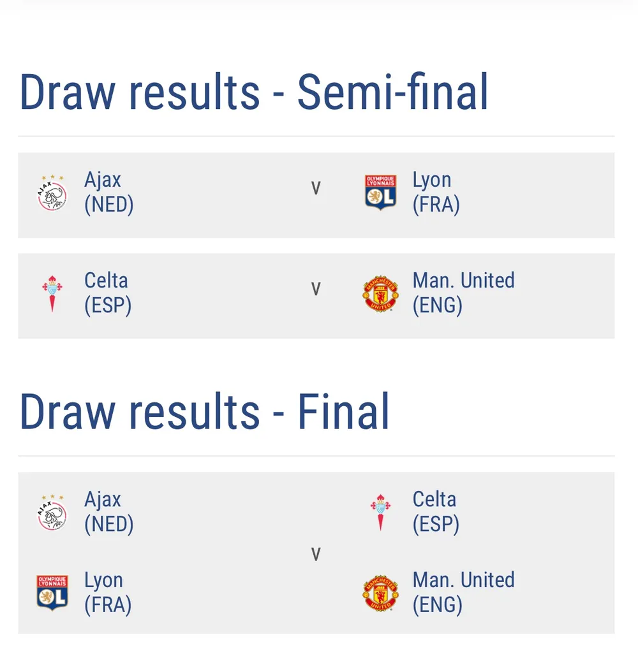Click the Olympique Lyonnais crest in the Semi-final draw
Viewport: 638px width, 672px height.
[381, 192]
